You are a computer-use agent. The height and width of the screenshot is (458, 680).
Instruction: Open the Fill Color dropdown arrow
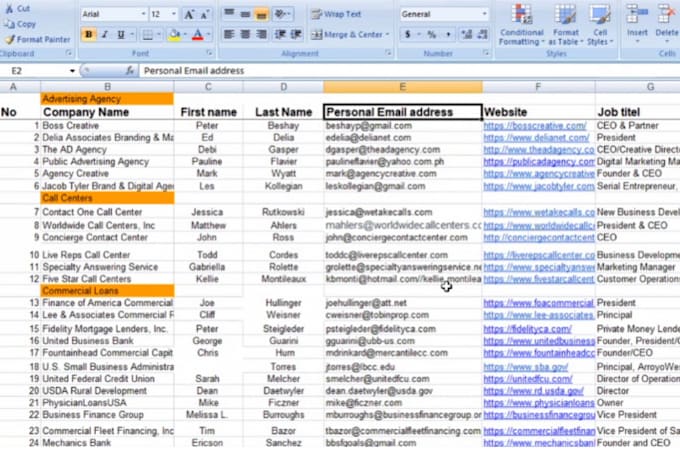pos(185,34)
